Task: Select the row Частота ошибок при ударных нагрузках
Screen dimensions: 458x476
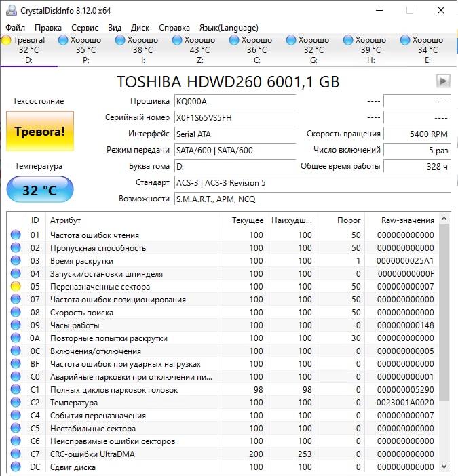Action: click(223, 363)
